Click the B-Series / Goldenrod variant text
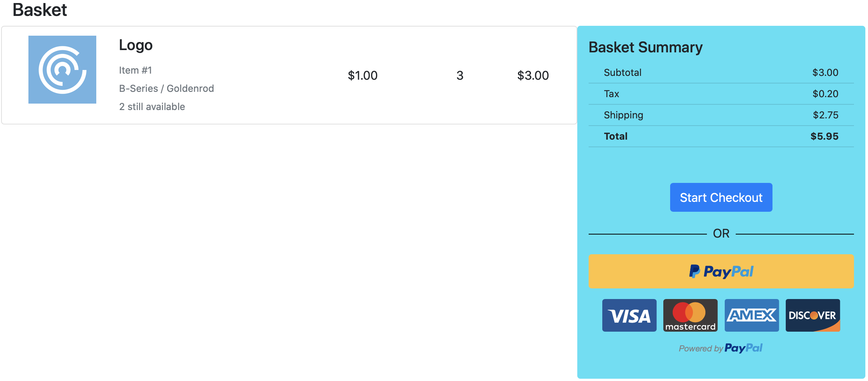Image resolution: width=868 pixels, height=381 pixels. click(x=166, y=88)
